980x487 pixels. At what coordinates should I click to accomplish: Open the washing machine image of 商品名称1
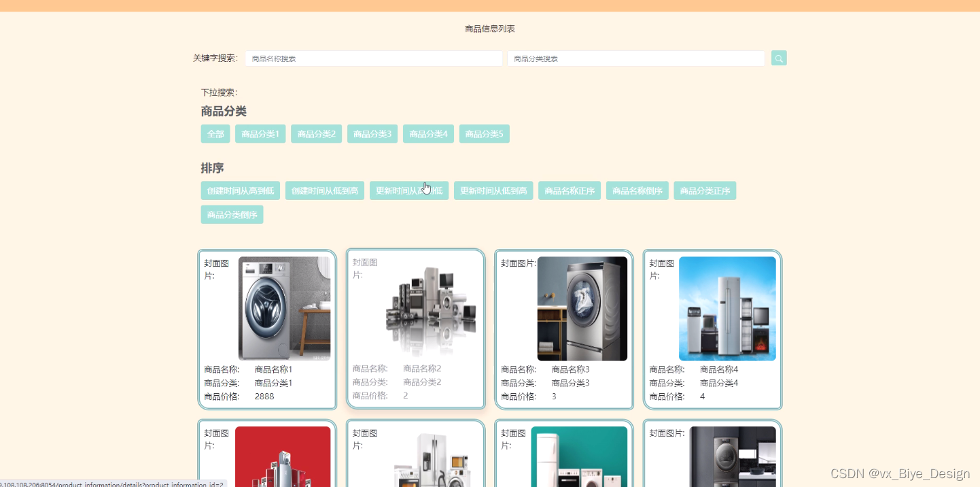(284, 308)
